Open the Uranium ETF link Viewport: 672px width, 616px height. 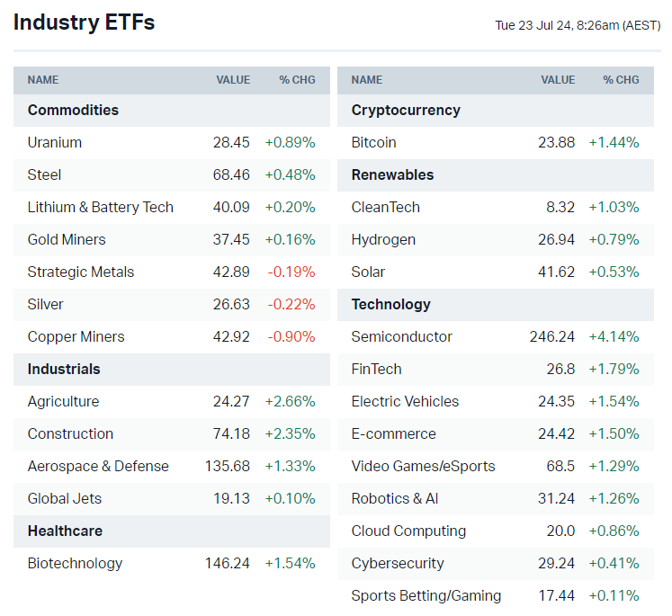pos(55,142)
